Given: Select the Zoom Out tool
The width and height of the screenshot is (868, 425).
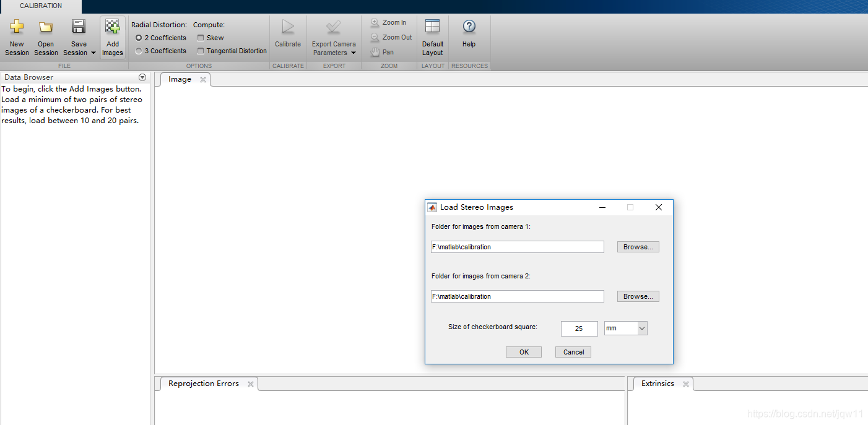Looking at the screenshot, I should pos(391,37).
